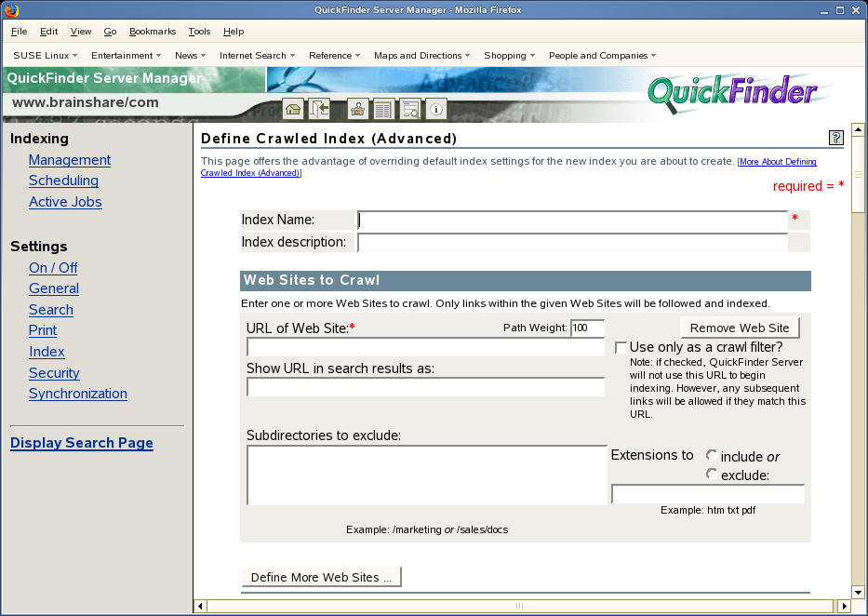Click the horizontal scrollbar right arrow

[844, 606]
